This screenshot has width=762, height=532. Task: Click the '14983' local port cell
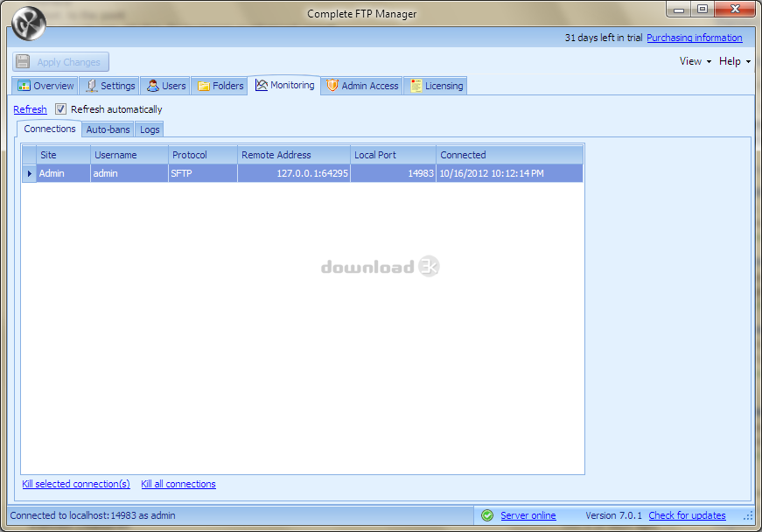[x=393, y=173]
